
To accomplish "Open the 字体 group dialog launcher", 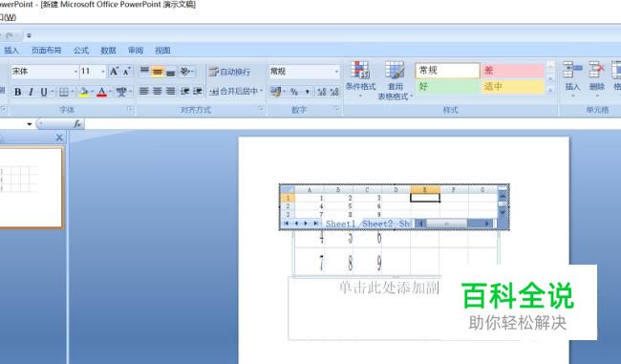I will [x=130, y=109].
